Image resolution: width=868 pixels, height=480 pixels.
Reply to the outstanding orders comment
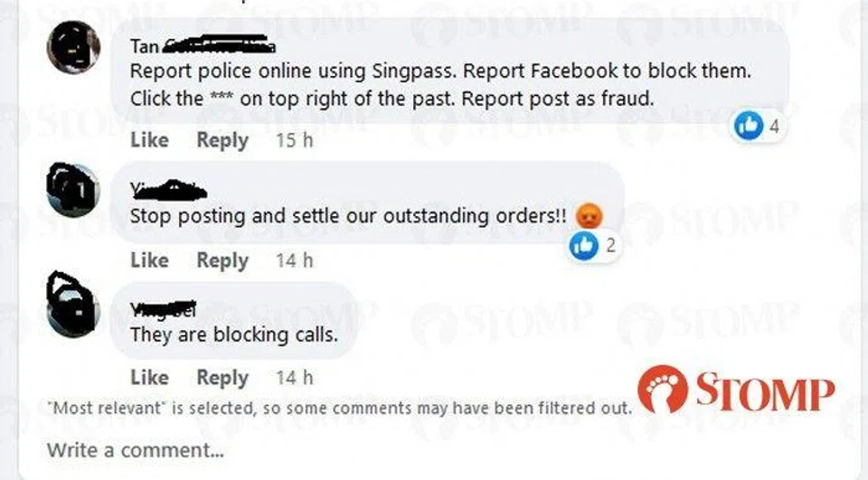(222, 261)
